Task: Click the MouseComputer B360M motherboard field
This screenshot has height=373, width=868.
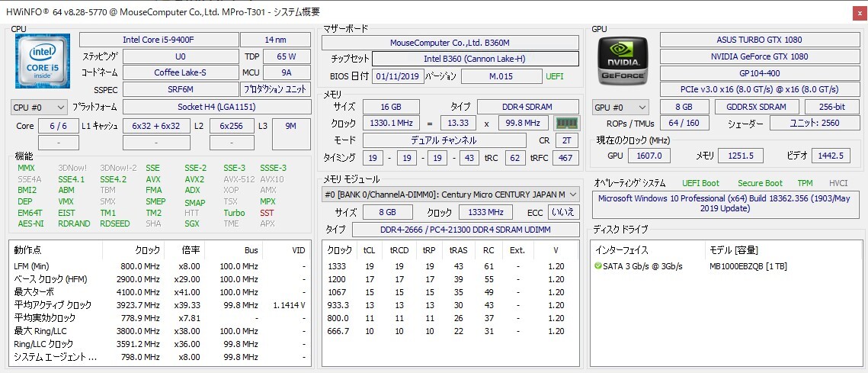Action: pyautogui.click(x=450, y=43)
